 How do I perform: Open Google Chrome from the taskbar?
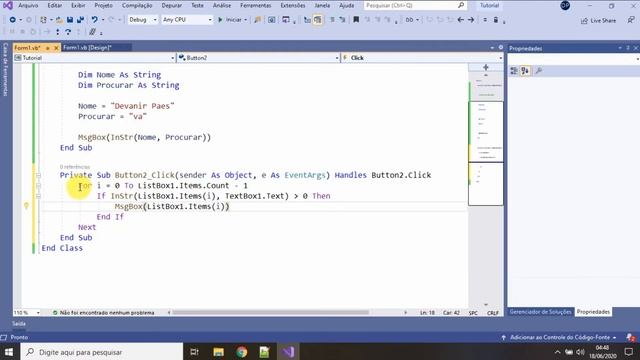tap(242, 352)
